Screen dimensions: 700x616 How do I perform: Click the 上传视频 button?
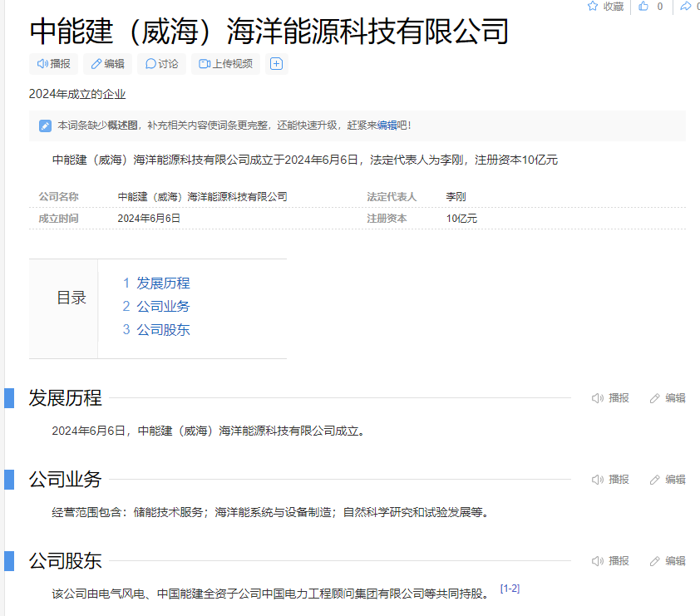pyautogui.click(x=225, y=64)
